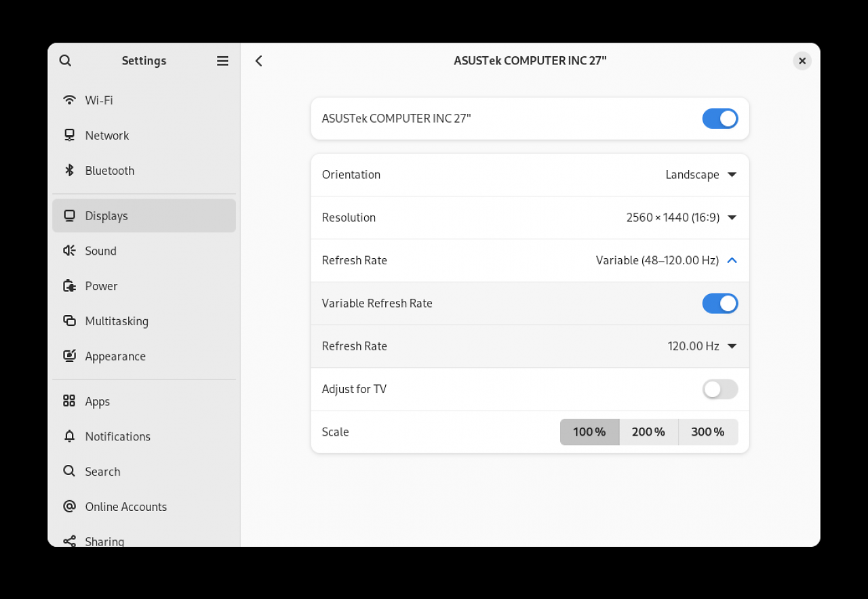Disable the ASUSTek COMPUTER INC 27" display switch

(x=720, y=119)
